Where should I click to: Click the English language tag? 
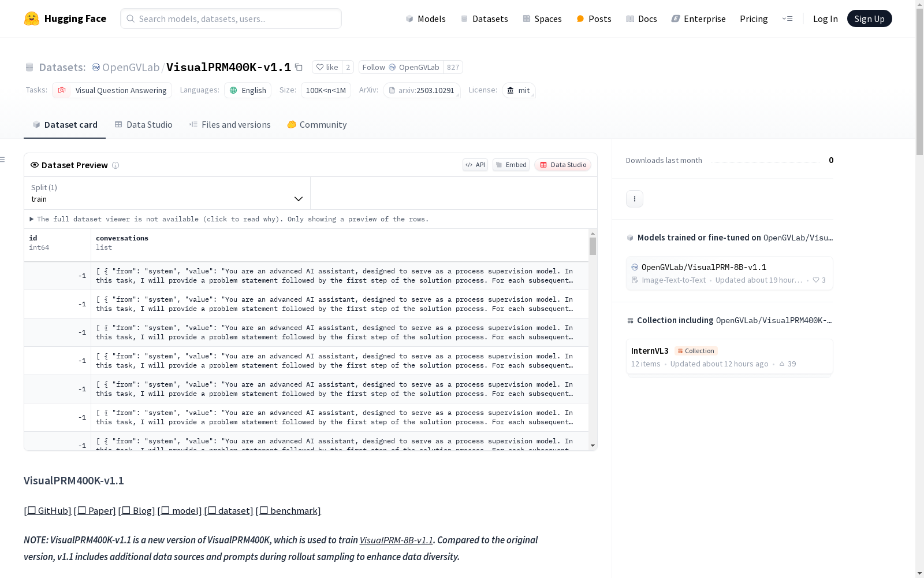click(x=248, y=90)
